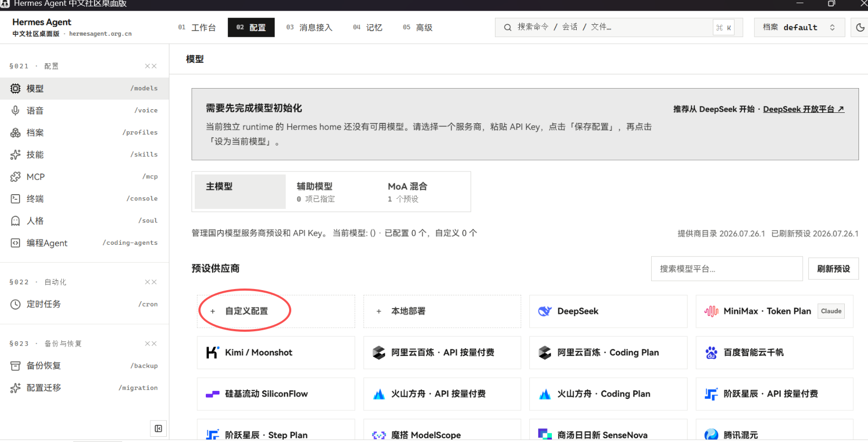The width and height of the screenshot is (868, 442).
Task: Click the DeepSeek whale logo
Action: point(545,311)
